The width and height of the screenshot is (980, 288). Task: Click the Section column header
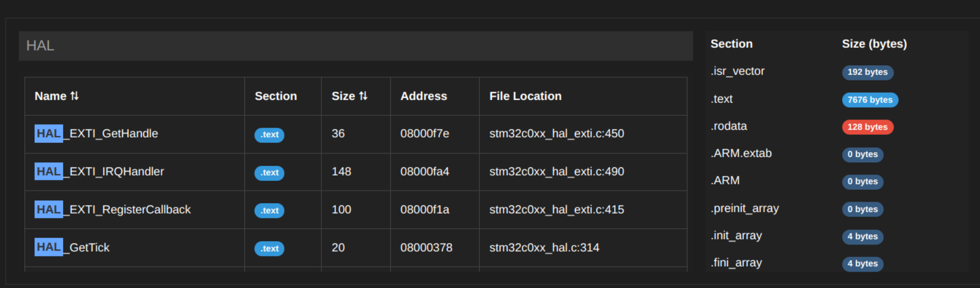(276, 96)
